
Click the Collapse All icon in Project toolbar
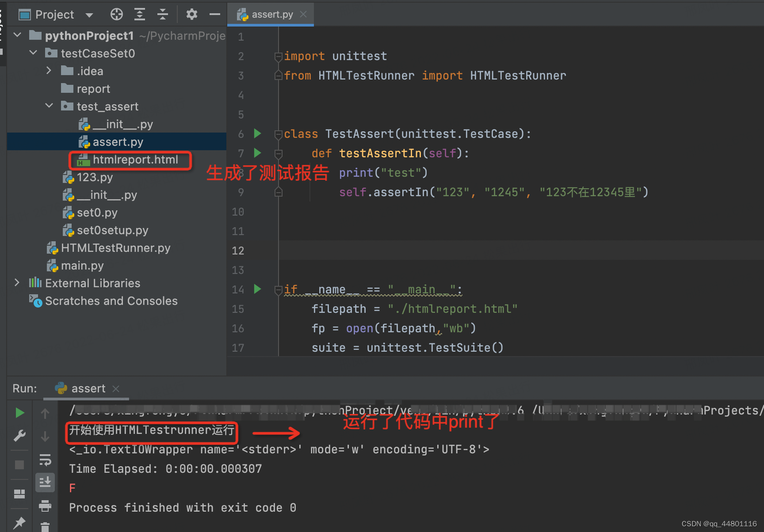click(x=163, y=15)
